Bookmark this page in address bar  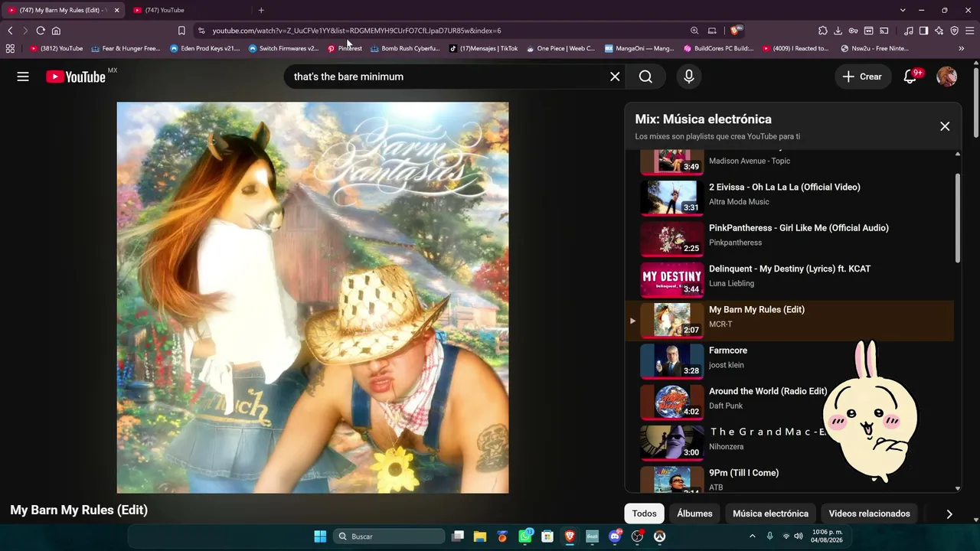click(x=181, y=31)
